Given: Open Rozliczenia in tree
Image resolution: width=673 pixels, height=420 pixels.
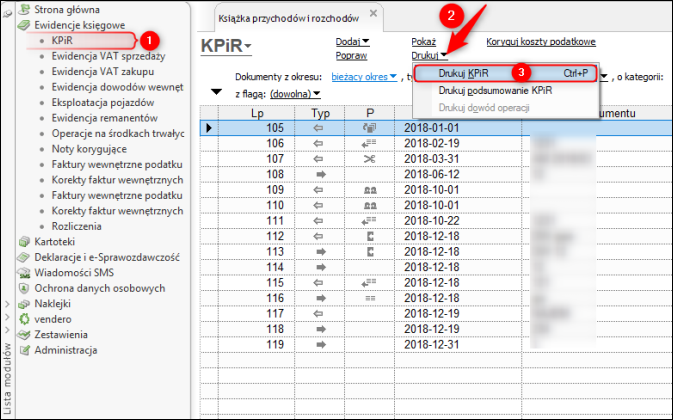Looking at the screenshot, I should [x=76, y=226].
